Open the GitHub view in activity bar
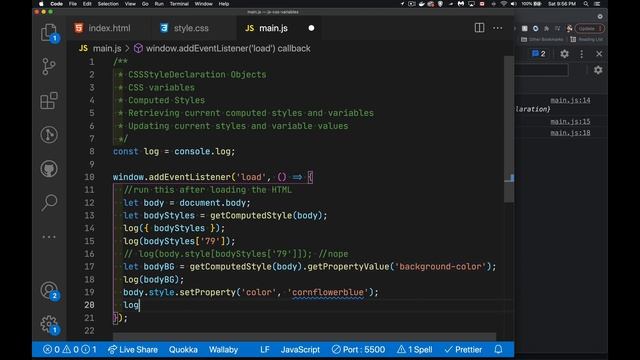This screenshot has height=360, width=640. (49, 168)
